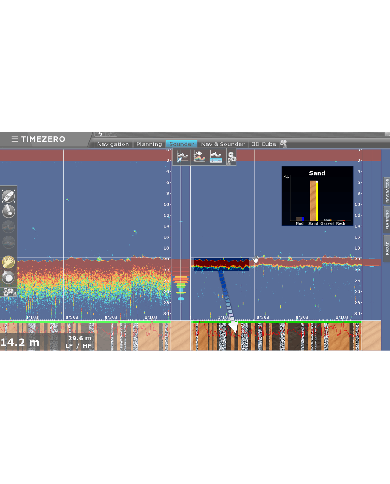The image size is (390, 484).
Task: Switch to the Planning workspace tab
Action: pos(149,144)
